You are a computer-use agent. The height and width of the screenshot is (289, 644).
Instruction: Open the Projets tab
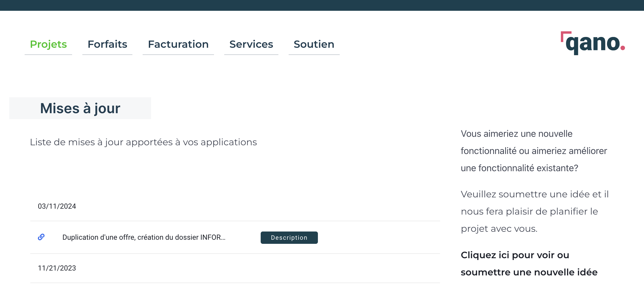48,44
